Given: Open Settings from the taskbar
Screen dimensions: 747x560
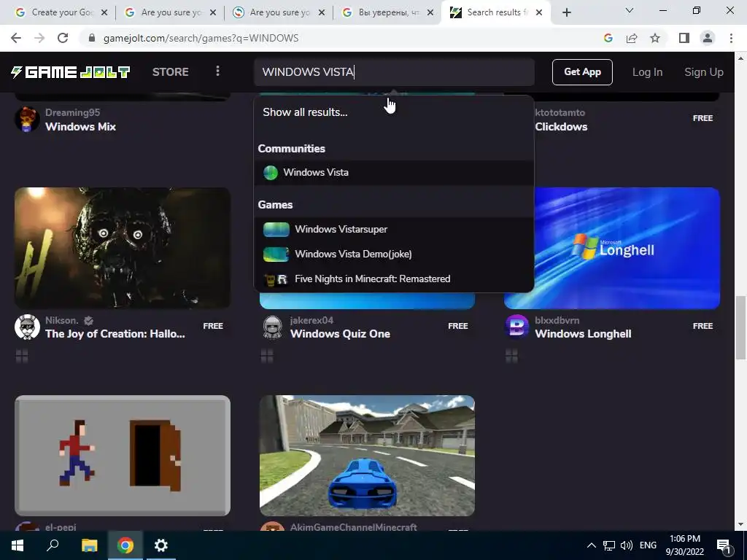Looking at the screenshot, I should coord(161,545).
